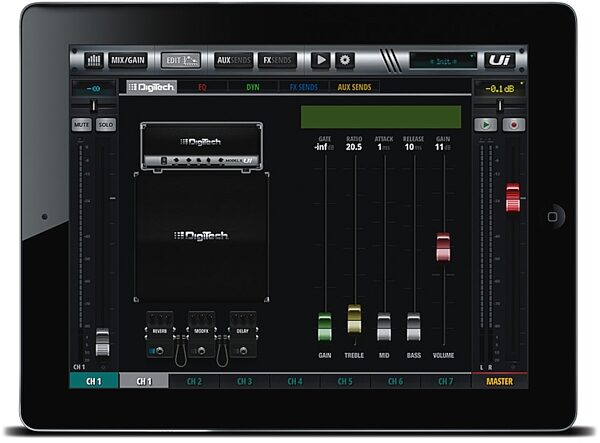Click the RATIO 20.5 value

tap(354, 147)
